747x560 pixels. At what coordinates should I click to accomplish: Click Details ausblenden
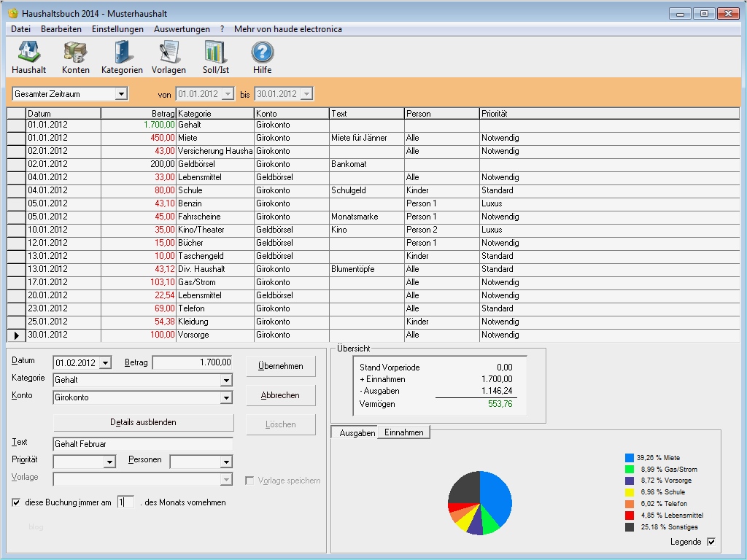point(142,423)
